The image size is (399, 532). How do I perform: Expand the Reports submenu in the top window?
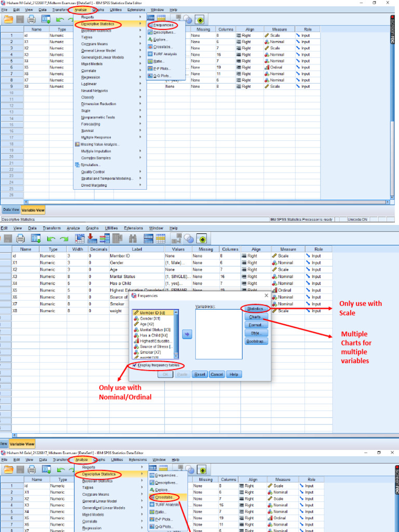110,17
